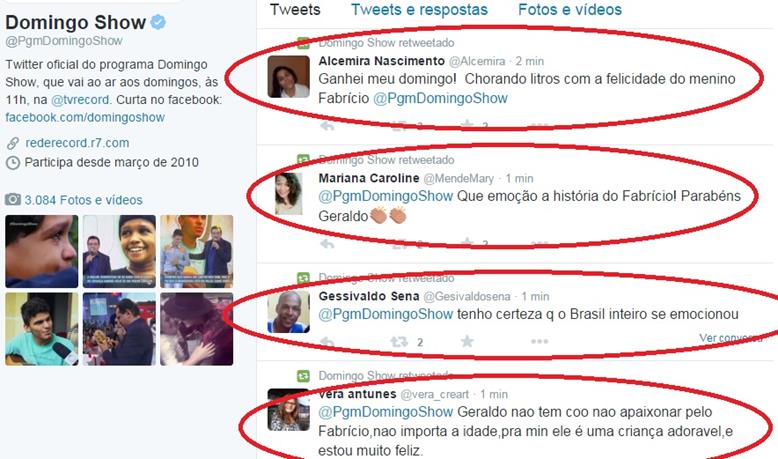Click the camera icon beside 3.084 Fotos e vídeos
Viewport: 778px width, 459px height.
(13, 199)
